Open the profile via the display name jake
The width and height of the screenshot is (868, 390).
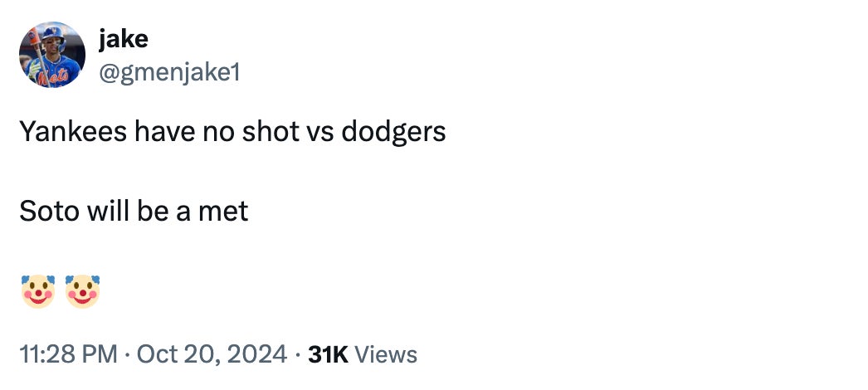122,39
